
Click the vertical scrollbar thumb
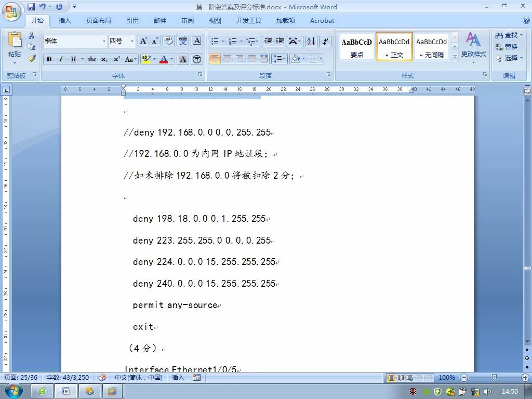tap(527, 268)
